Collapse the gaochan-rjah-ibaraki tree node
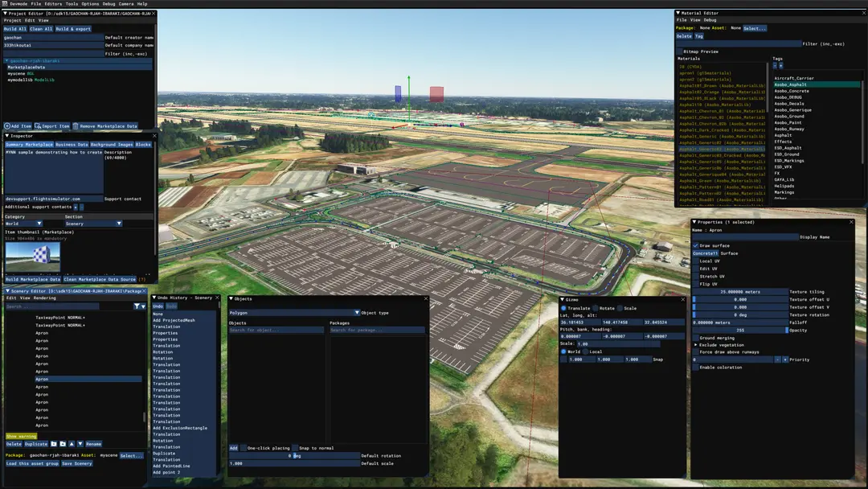The height and width of the screenshot is (489, 868). 6,61
